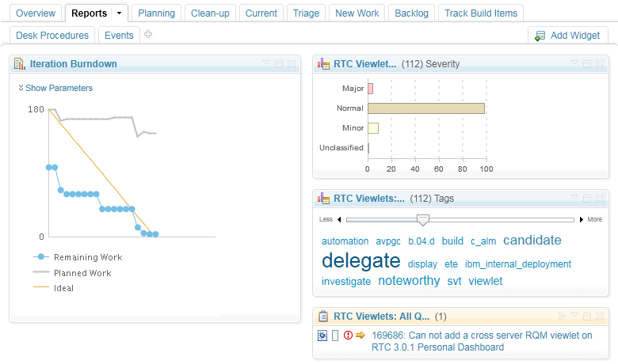618x364 pixels.
Task: Minimize the Tags viewlet widget
Action: (586, 199)
